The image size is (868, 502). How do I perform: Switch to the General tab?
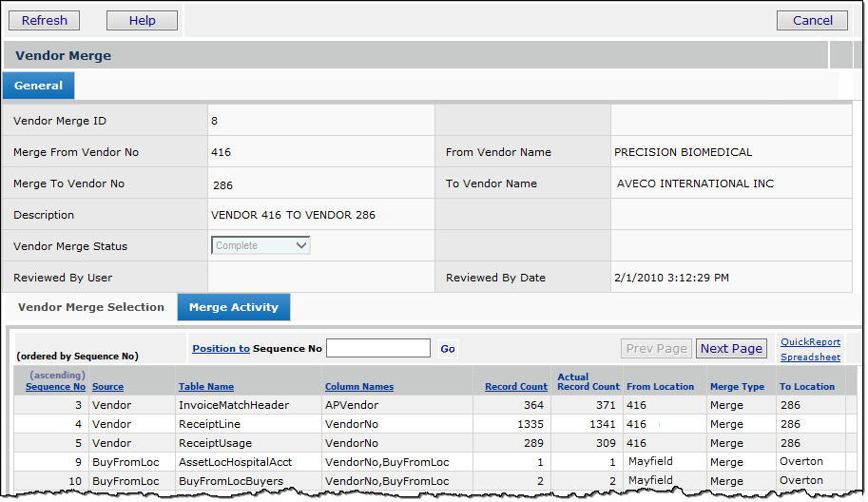[x=38, y=86]
